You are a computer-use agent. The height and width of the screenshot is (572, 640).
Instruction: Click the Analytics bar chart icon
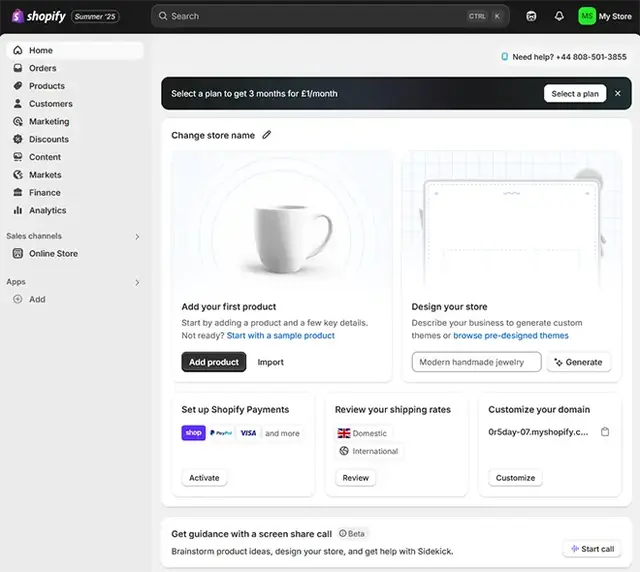click(18, 210)
